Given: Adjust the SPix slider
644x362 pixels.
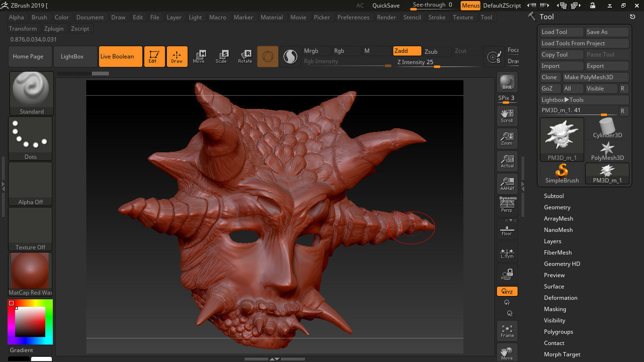Looking at the screenshot, I should click(506, 99).
